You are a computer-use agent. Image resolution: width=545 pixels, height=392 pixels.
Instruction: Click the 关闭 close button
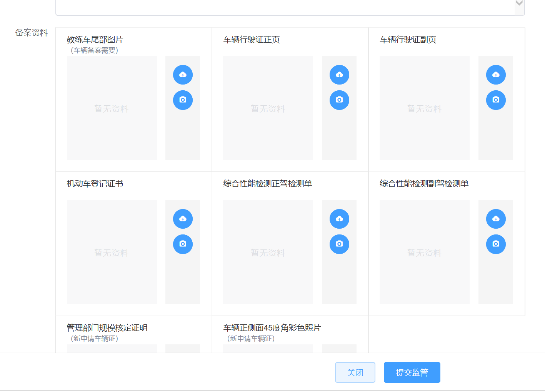pyautogui.click(x=355, y=372)
